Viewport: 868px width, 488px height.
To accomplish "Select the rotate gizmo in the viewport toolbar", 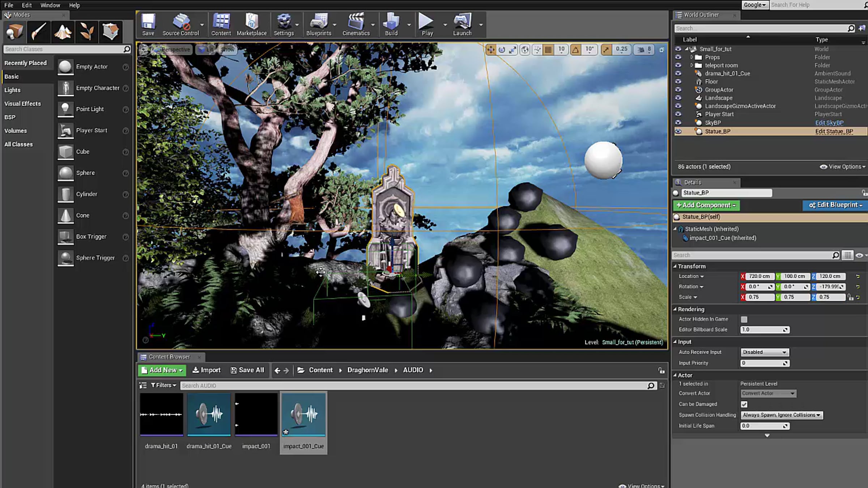I will click(502, 50).
